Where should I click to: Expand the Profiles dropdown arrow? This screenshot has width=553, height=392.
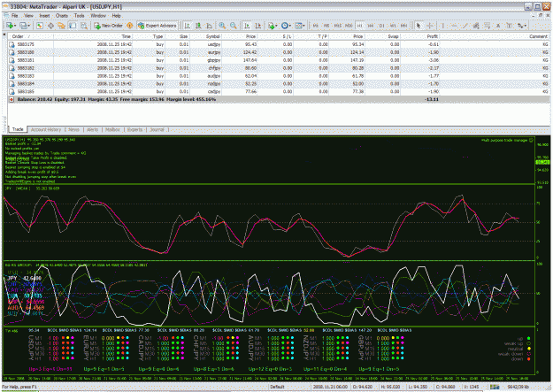coord(29,26)
